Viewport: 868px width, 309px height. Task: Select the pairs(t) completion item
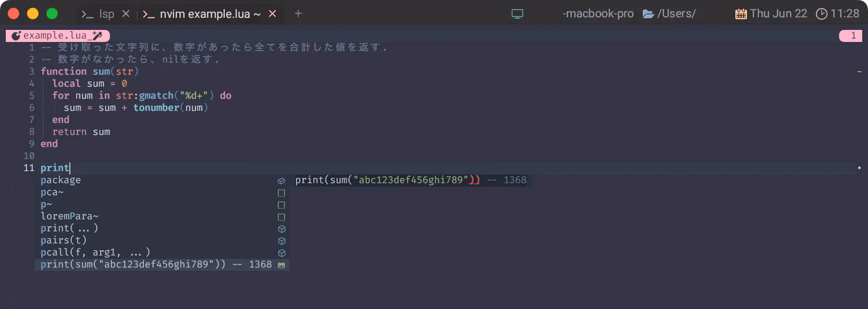tap(162, 241)
